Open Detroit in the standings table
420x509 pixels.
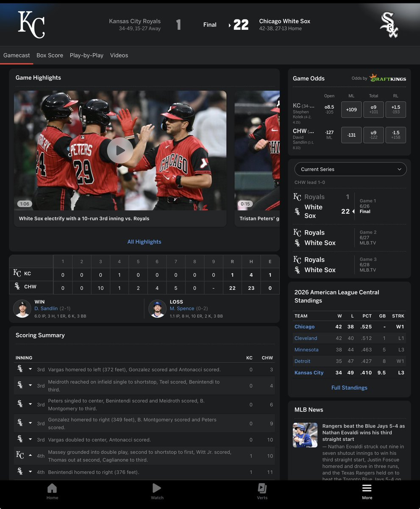[x=302, y=361]
